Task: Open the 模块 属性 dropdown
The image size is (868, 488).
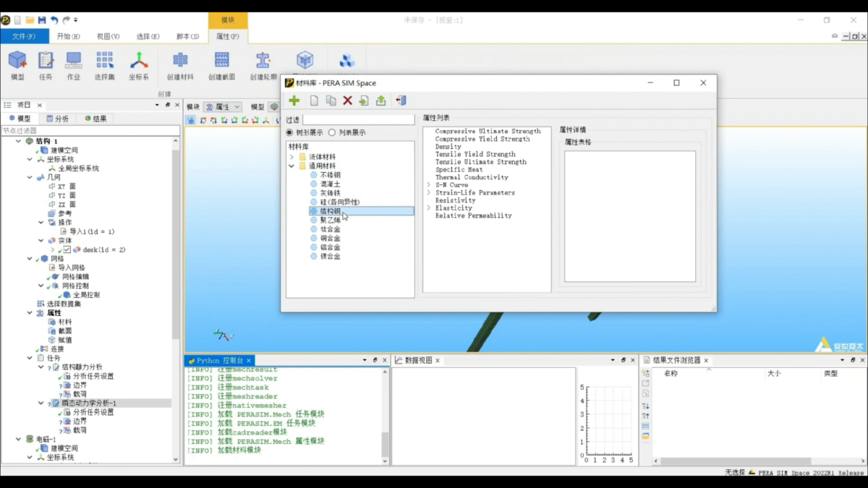Action: click(223, 107)
